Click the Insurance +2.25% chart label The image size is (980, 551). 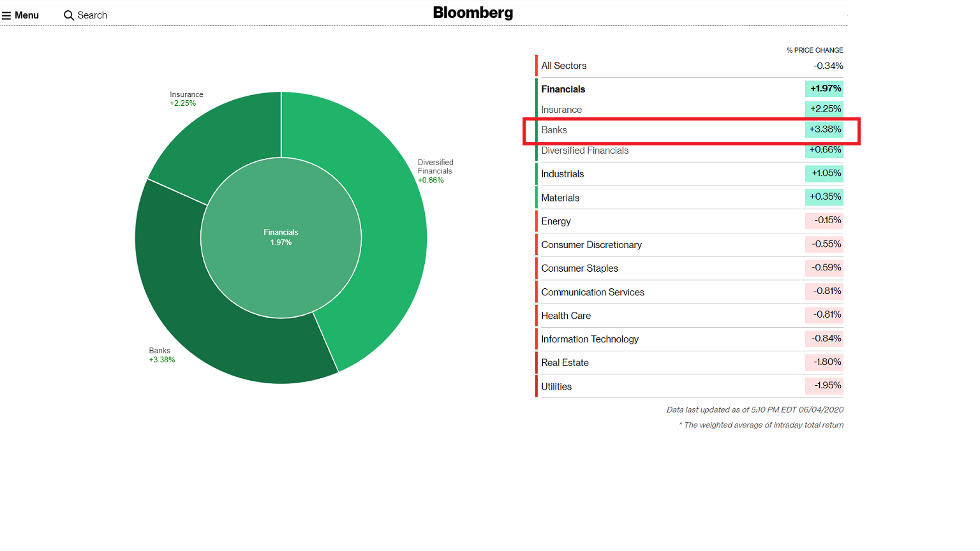point(186,99)
